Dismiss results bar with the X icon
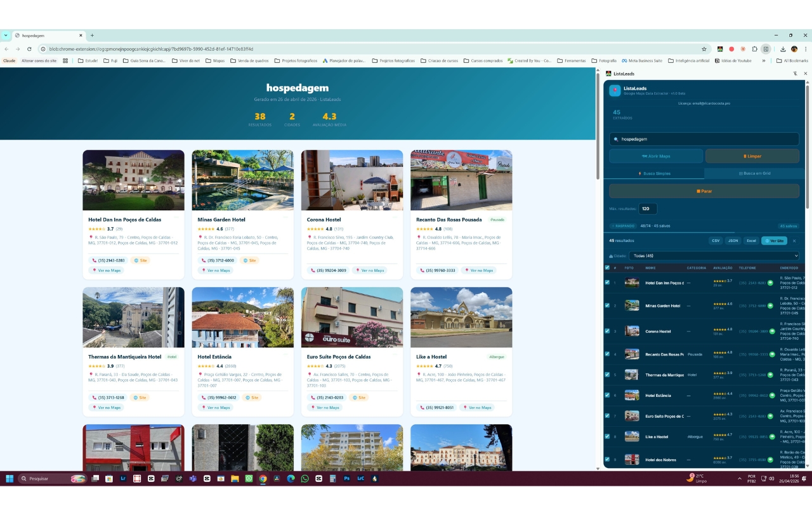812x508 pixels. point(794,241)
